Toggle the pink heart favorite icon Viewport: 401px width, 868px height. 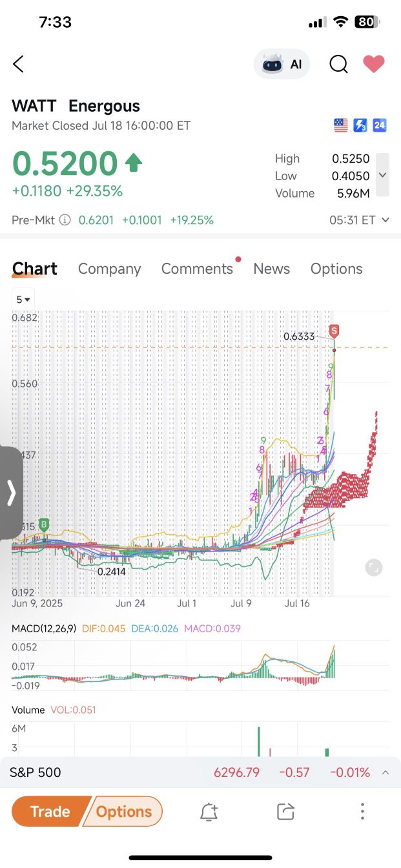pos(373,64)
